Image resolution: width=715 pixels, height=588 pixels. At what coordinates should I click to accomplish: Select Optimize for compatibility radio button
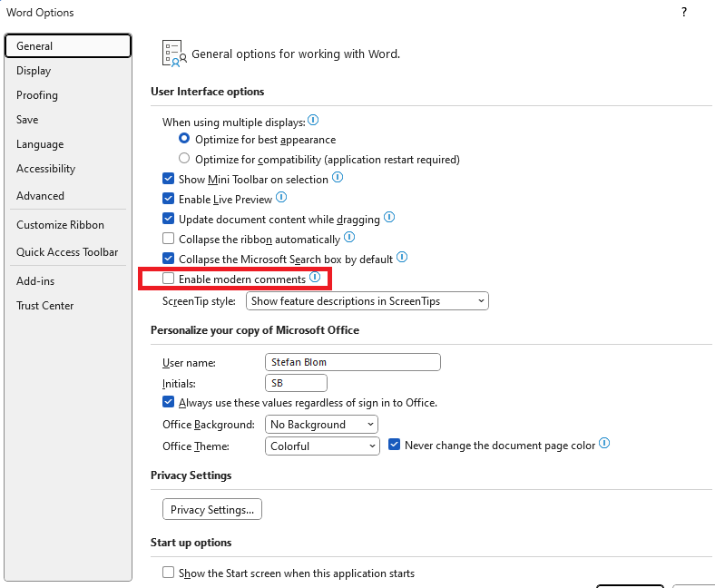point(184,158)
